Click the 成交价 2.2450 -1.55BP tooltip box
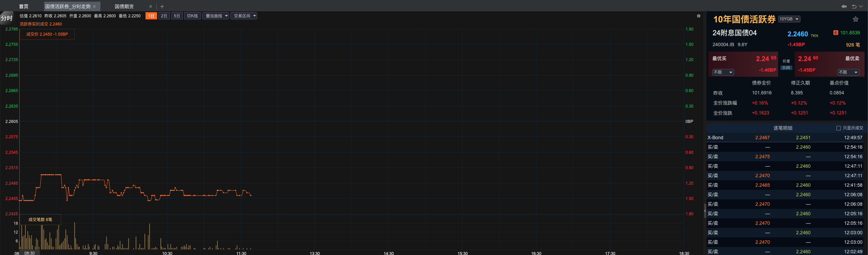The image size is (868, 255). tap(47, 34)
